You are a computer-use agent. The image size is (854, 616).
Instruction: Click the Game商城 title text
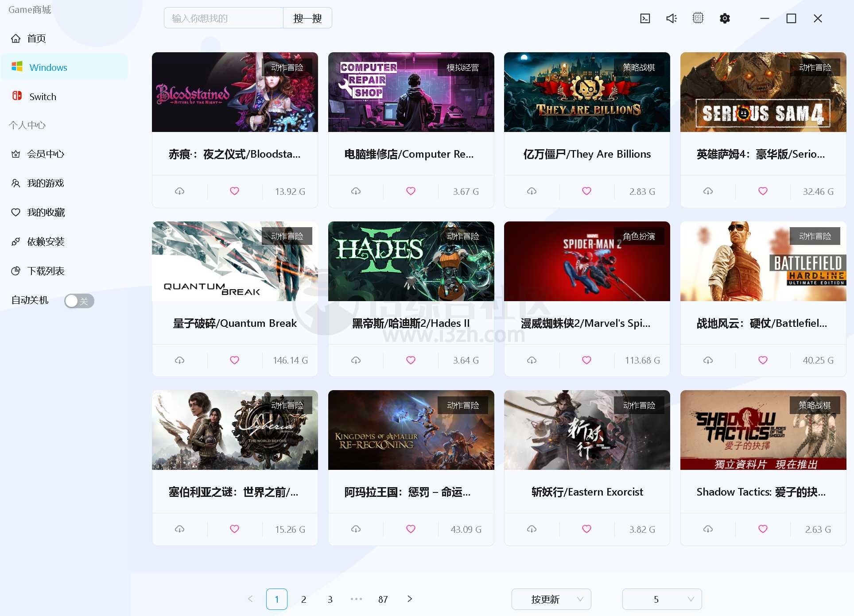[30, 10]
